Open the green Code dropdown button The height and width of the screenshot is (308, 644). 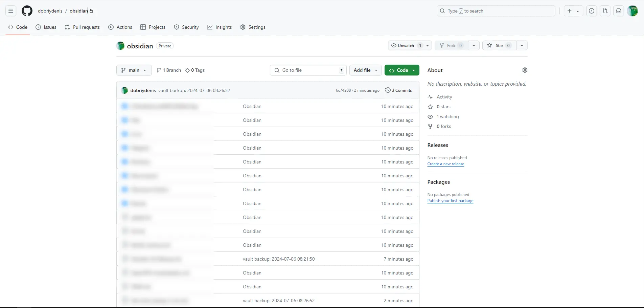(402, 70)
